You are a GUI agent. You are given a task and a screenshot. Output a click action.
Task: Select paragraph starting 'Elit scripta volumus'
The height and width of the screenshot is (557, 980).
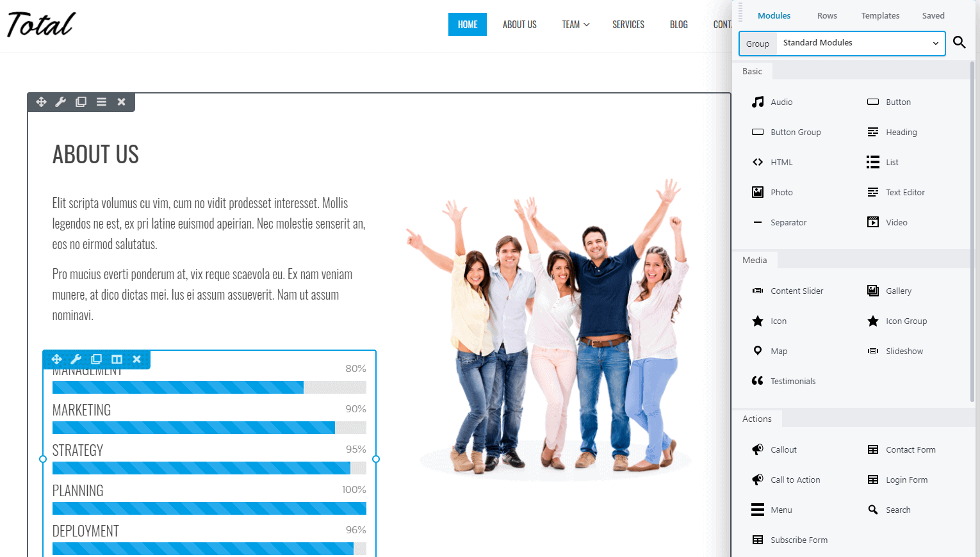209,223
